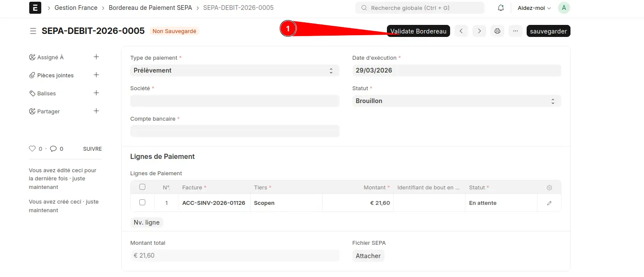Image resolution: width=644 pixels, height=277 pixels.
Task: Check row 1 ACC-SINV-2026-01126 checkbox
Action: click(x=142, y=202)
